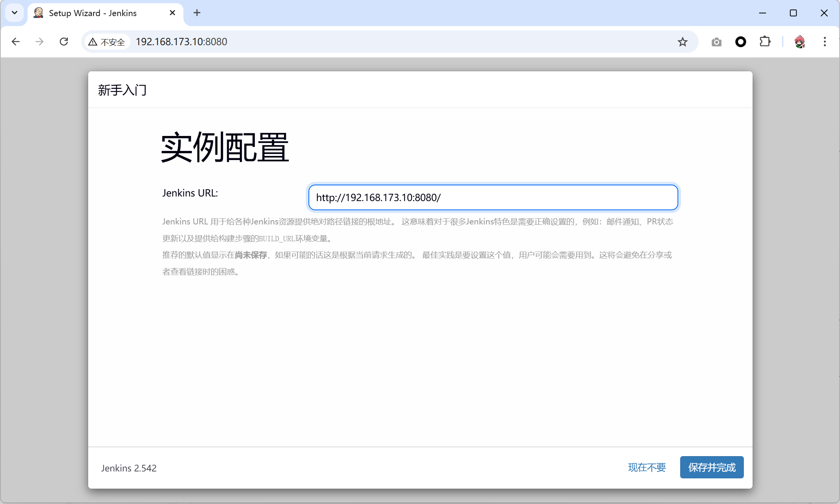Bookmark this page with star icon
Screen dimensions: 840x504
click(x=682, y=42)
